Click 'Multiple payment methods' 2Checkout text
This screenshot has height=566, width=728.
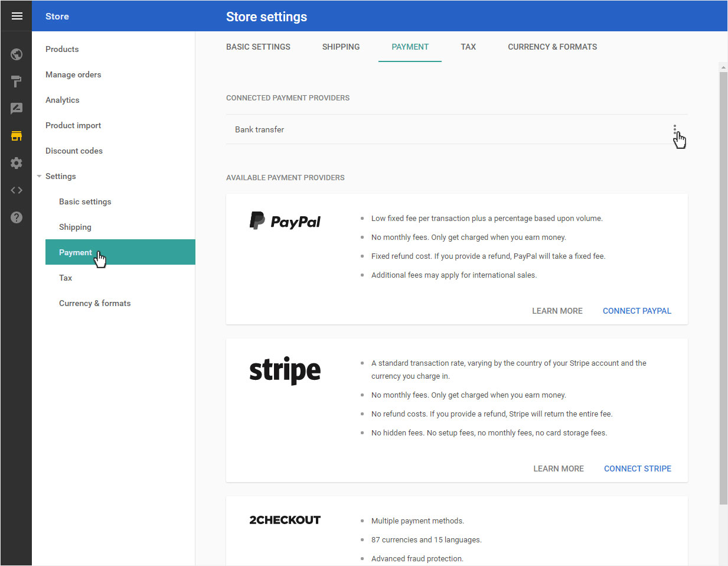(417, 521)
